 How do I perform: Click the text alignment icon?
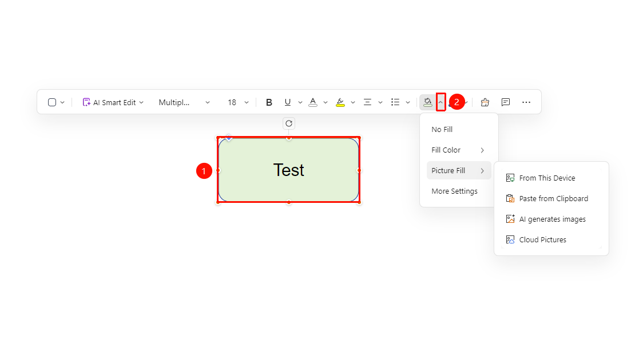point(367,102)
